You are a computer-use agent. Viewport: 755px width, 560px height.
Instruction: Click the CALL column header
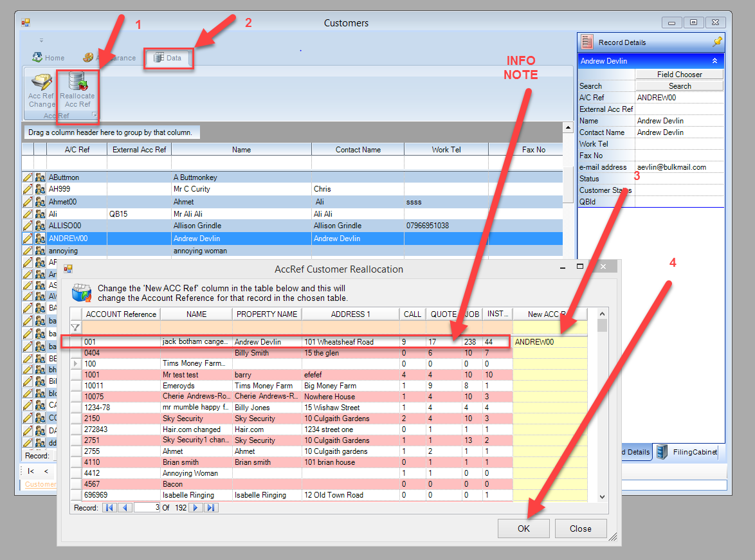pyautogui.click(x=413, y=314)
